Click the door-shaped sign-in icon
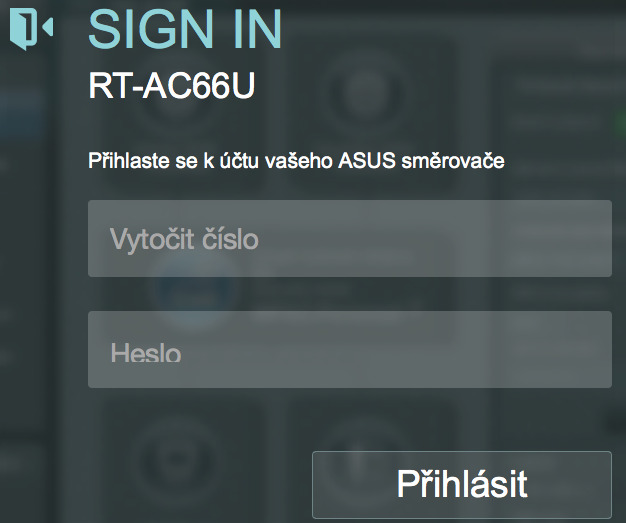Viewport: 626px width, 523px height. point(30,28)
